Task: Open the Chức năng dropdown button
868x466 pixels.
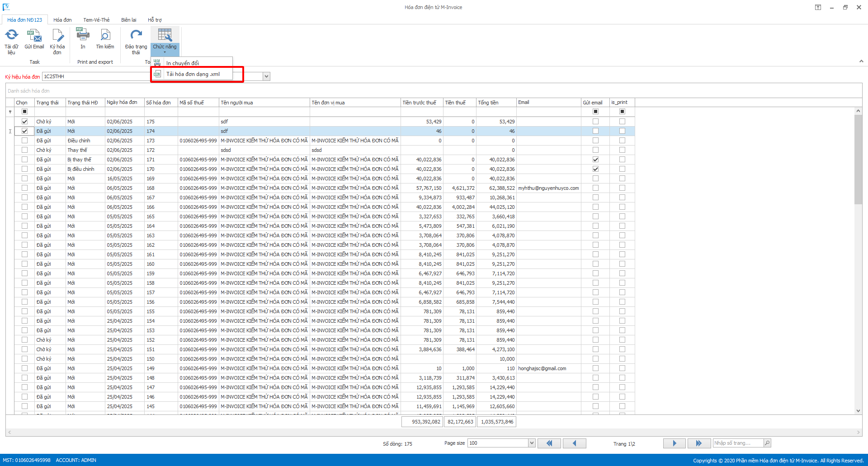Action: pyautogui.click(x=165, y=41)
